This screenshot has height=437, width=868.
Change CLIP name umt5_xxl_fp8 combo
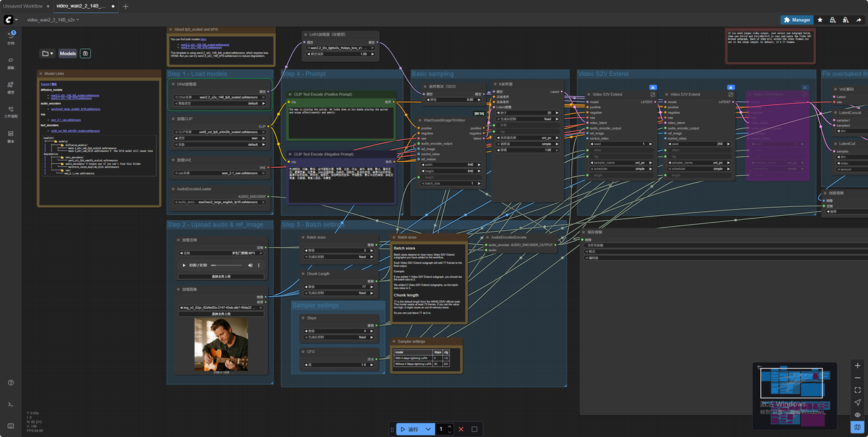(220, 132)
